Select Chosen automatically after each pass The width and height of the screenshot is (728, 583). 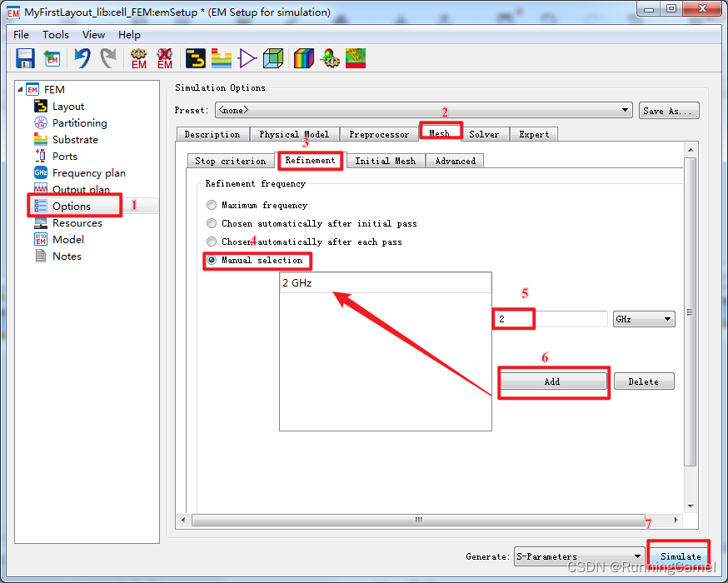(x=212, y=242)
